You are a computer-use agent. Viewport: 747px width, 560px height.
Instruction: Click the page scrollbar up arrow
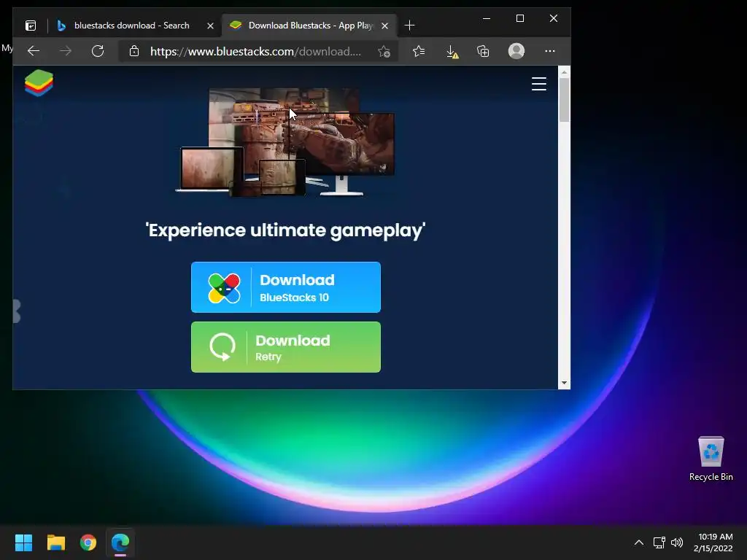tap(564, 72)
